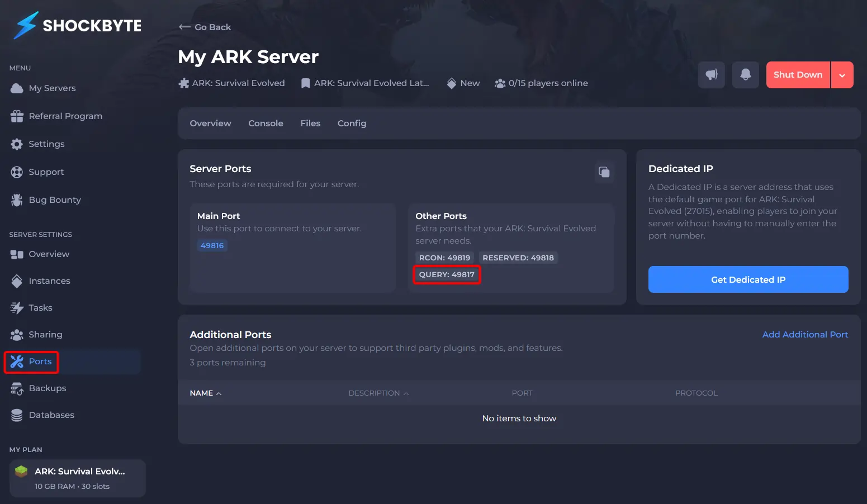This screenshot has width=867, height=504.
Task: Click the Shockbyte logo
Action: coord(78,26)
